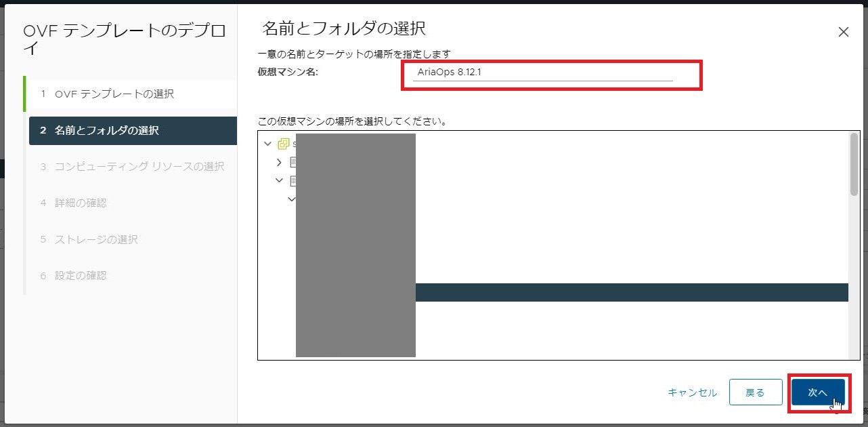Click the キャンセル link
The height and width of the screenshot is (427, 868).
[692, 392]
